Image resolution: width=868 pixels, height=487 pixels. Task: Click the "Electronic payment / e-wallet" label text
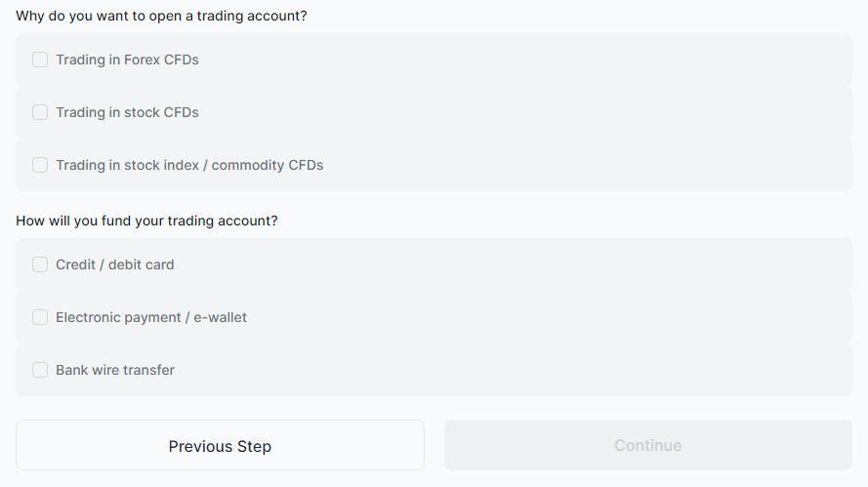[151, 317]
